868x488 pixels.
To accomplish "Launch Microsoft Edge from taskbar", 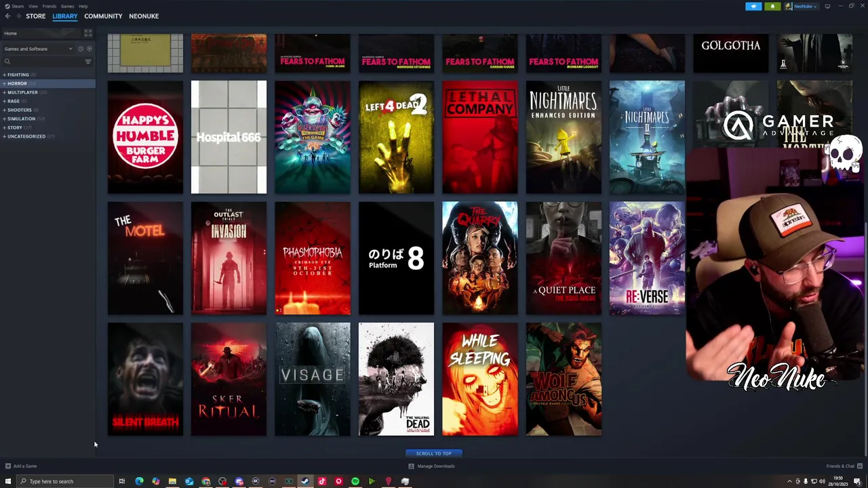I will (x=139, y=481).
